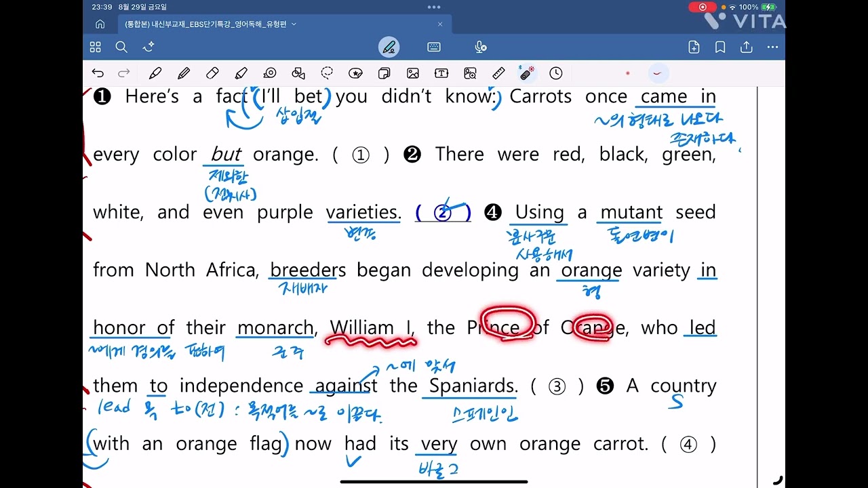Select the zoom image capture tool
Image resolution: width=868 pixels, height=488 pixels.
pyautogui.click(x=470, y=73)
